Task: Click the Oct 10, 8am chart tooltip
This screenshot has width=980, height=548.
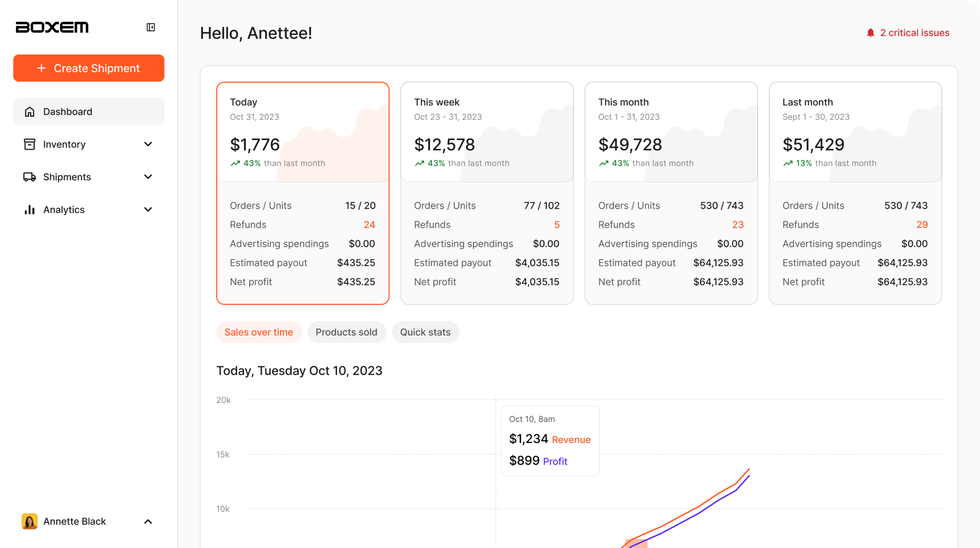Action: point(550,441)
